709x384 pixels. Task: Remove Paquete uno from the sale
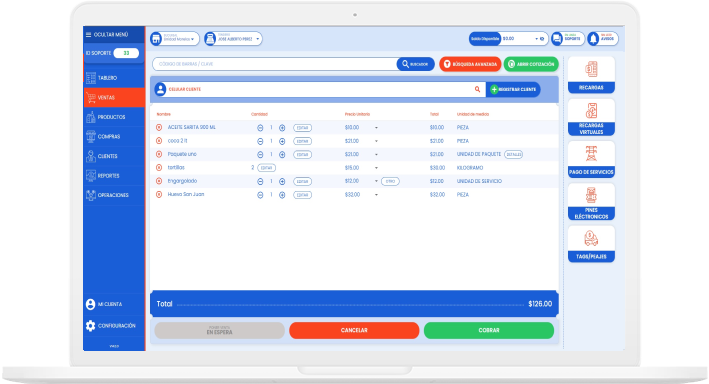pyautogui.click(x=159, y=154)
